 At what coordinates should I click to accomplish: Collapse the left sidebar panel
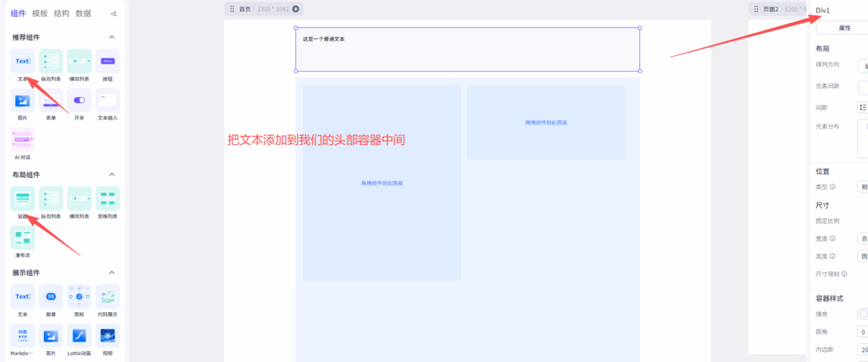pyautogui.click(x=114, y=14)
